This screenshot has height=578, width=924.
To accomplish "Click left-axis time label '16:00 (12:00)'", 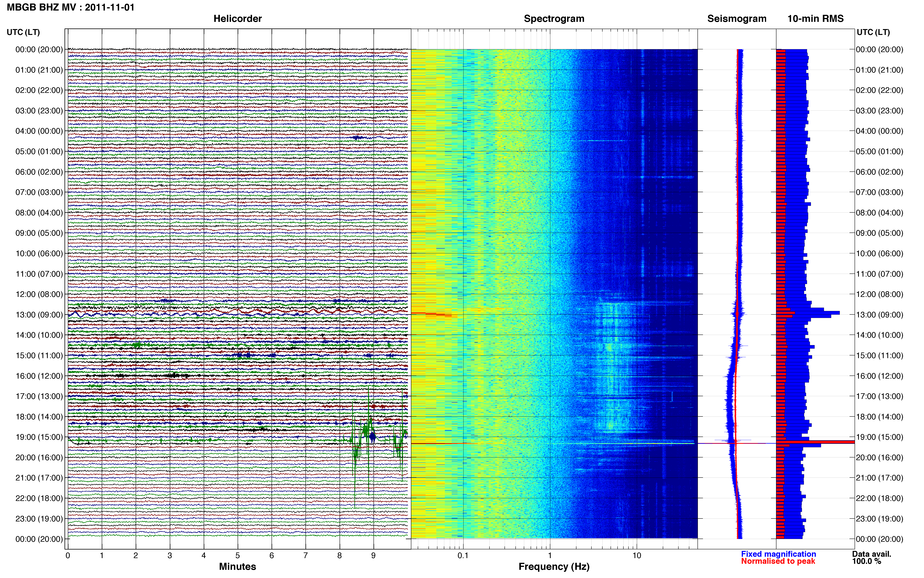I will (39, 376).
